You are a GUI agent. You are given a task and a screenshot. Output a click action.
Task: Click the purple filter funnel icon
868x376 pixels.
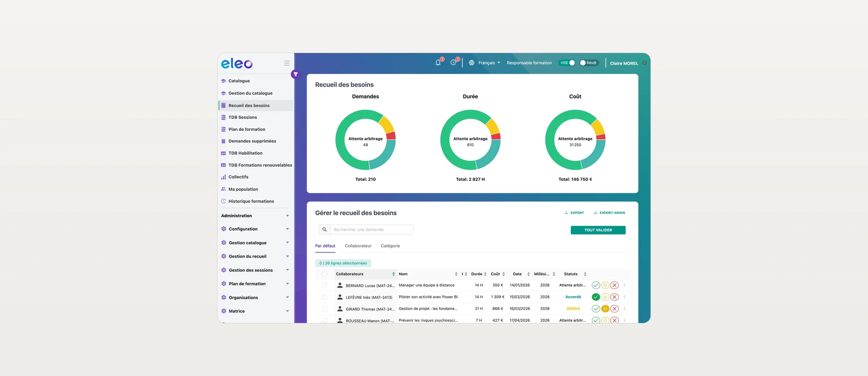pos(296,74)
